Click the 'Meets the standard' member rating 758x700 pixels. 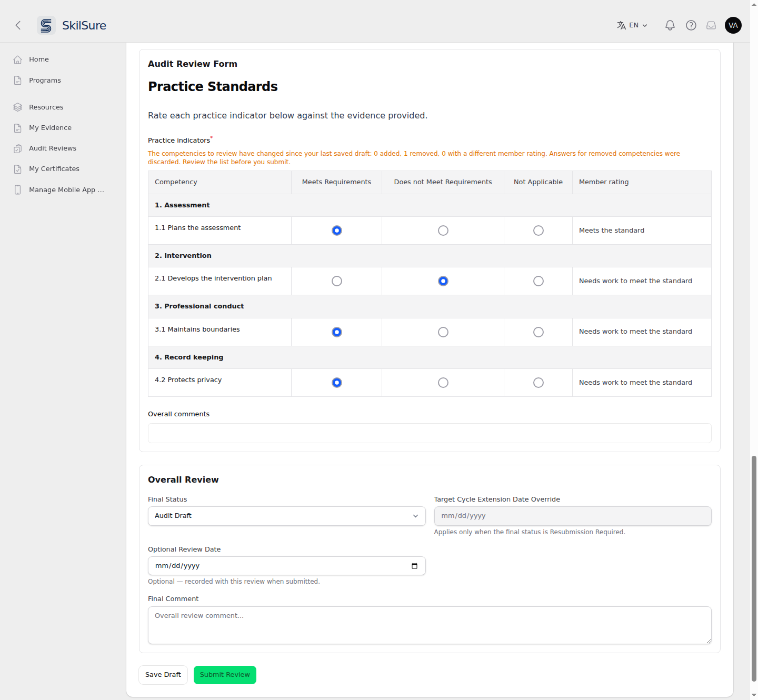(x=612, y=231)
